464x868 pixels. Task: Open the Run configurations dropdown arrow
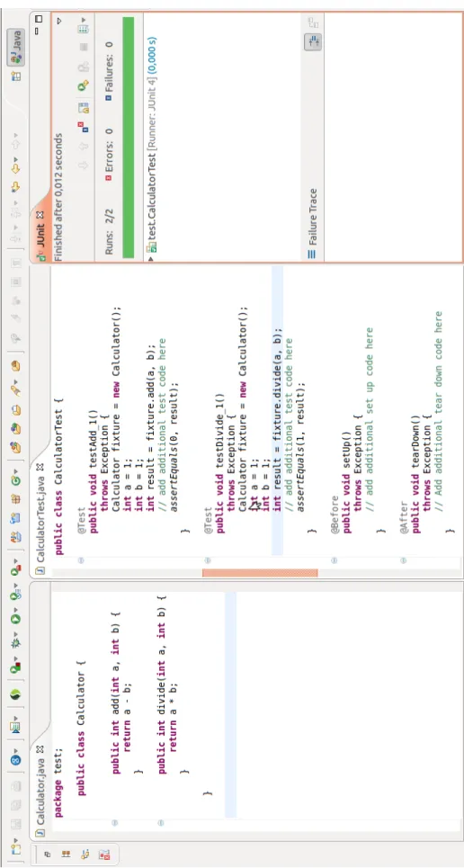15,608
